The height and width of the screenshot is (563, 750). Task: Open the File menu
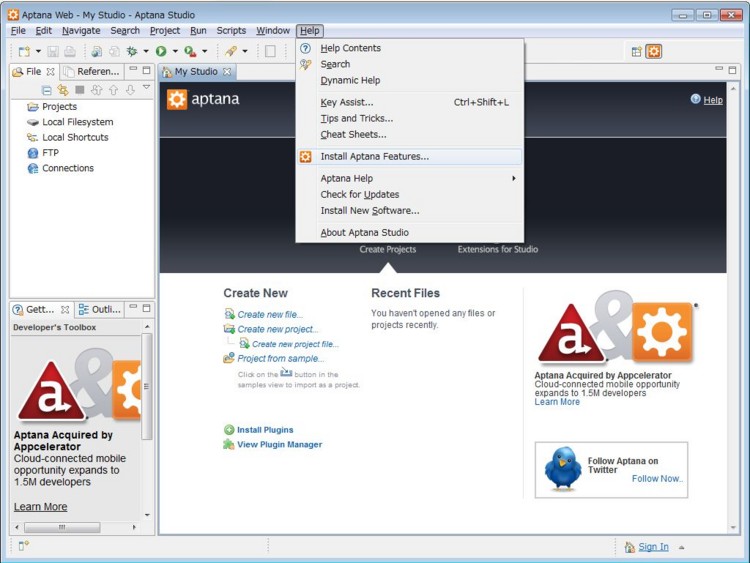point(18,31)
